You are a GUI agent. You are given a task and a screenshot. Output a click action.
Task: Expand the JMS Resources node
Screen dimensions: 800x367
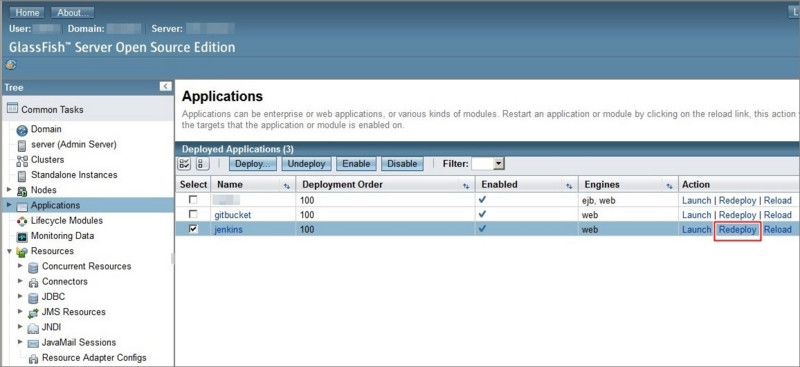click(20, 312)
